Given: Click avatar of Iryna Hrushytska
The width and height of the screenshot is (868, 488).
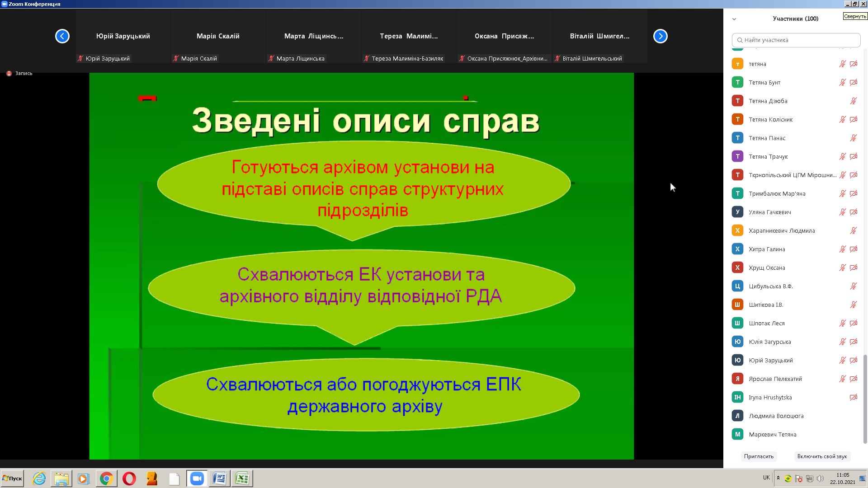Looking at the screenshot, I should click(x=737, y=397).
